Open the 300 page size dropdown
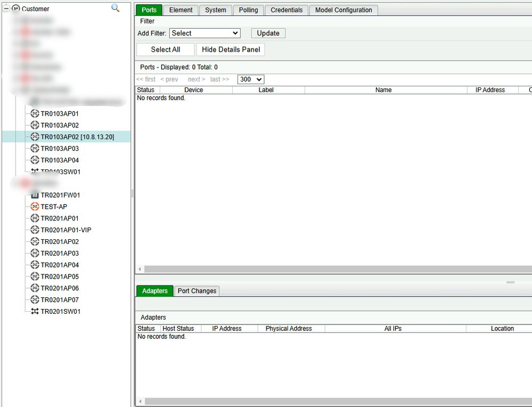Screen dimensions: 532x407 click(x=251, y=79)
